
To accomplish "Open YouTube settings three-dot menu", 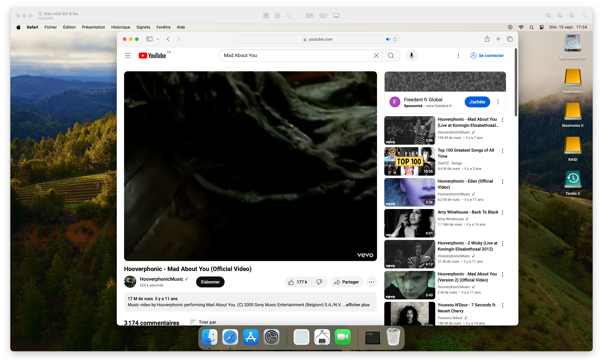I will [x=458, y=56].
